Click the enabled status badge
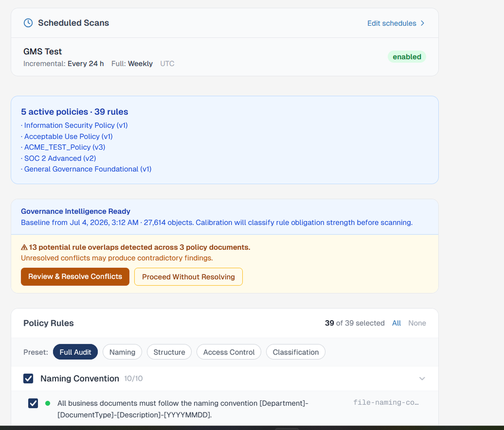Screen dimensions: 504x430 click(407, 57)
